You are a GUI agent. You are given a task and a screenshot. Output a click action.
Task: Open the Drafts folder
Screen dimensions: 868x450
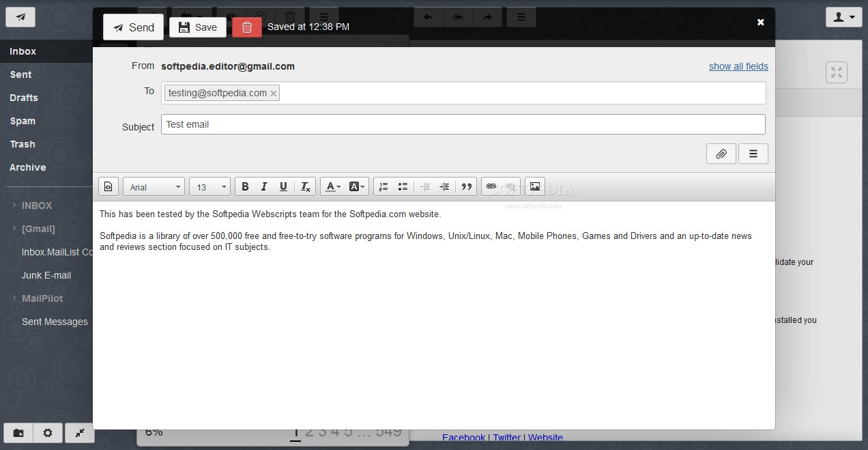click(x=46, y=98)
